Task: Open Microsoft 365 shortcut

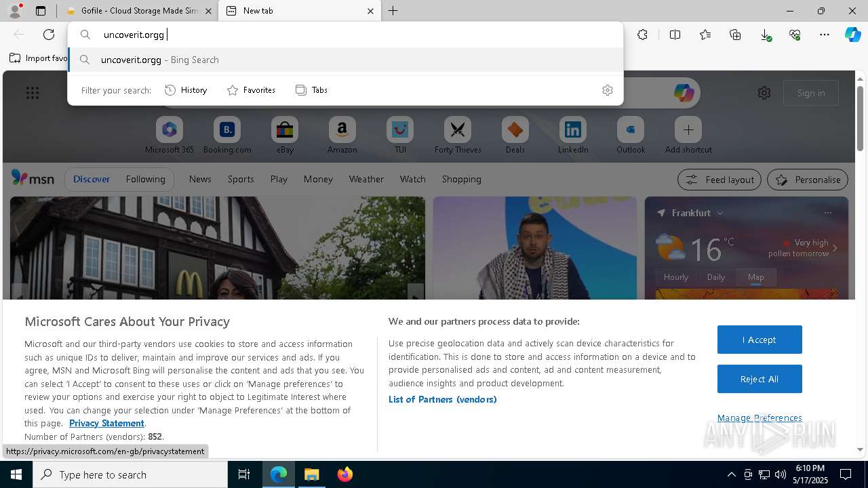Action: click(170, 136)
